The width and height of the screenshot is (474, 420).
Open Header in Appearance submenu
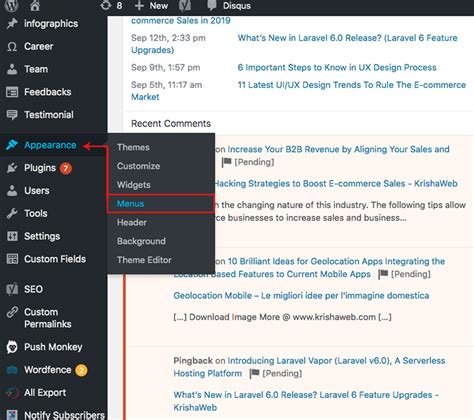[x=132, y=222]
